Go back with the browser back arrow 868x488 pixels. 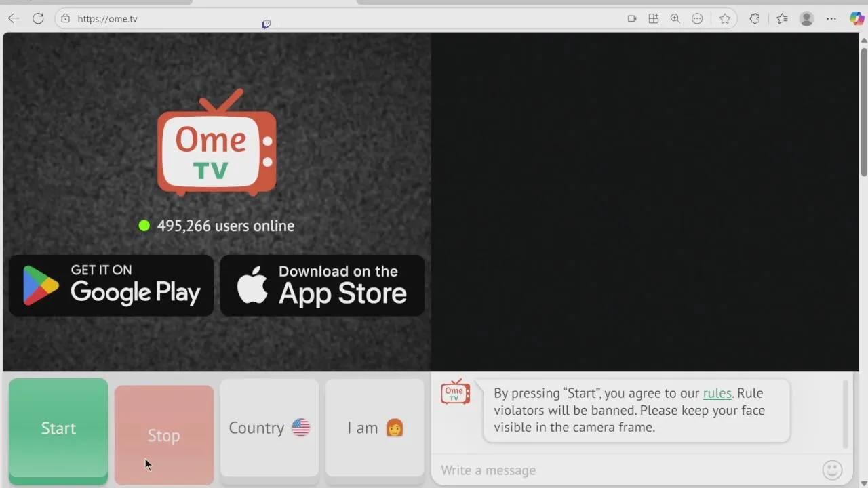(14, 19)
